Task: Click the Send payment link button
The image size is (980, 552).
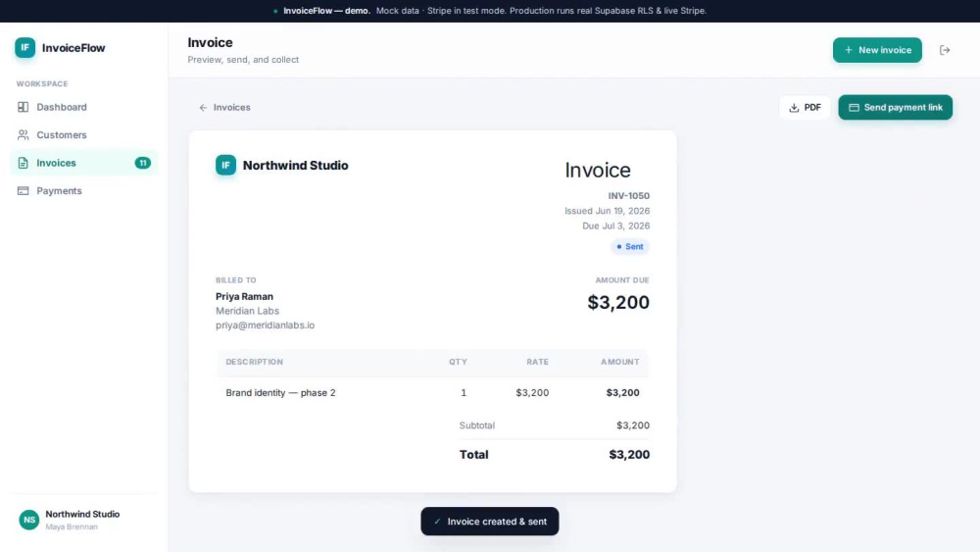Action: 895,108
